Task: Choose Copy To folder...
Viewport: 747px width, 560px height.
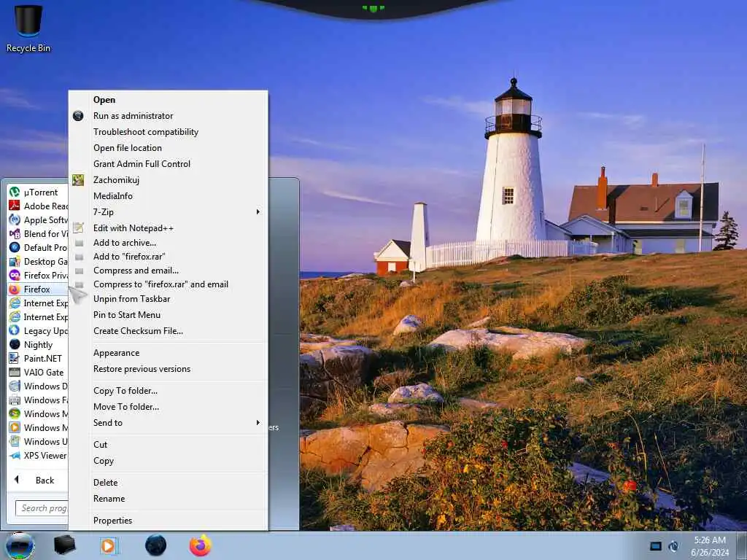Action: pos(125,391)
